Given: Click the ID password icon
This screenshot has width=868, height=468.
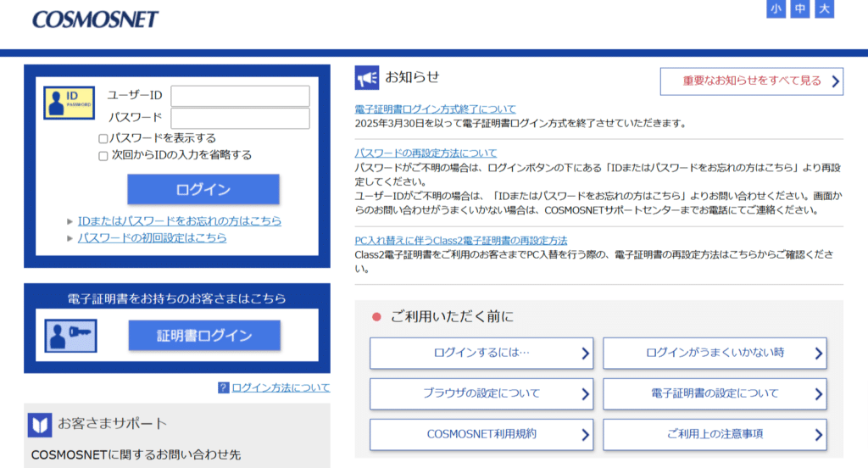Looking at the screenshot, I should click(70, 103).
